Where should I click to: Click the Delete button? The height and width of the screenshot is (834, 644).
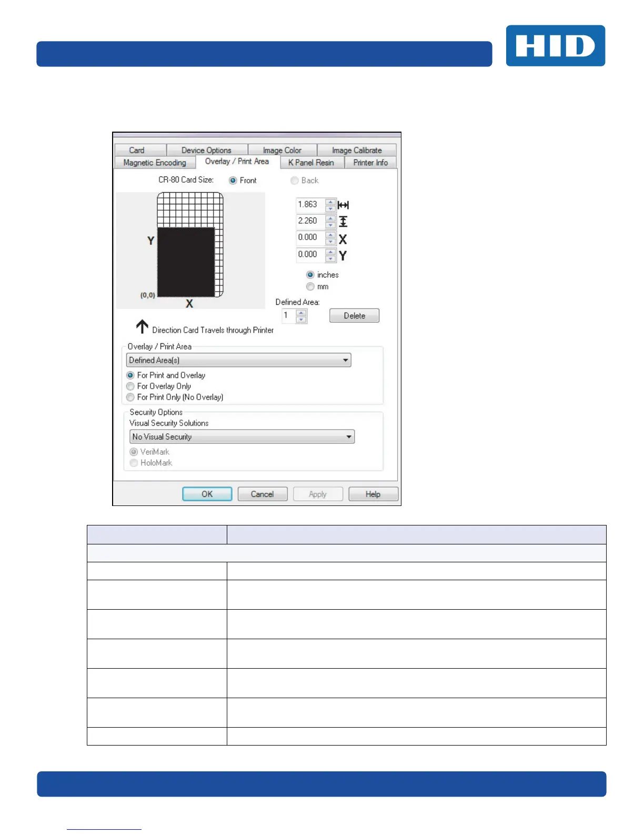(x=355, y=316)
